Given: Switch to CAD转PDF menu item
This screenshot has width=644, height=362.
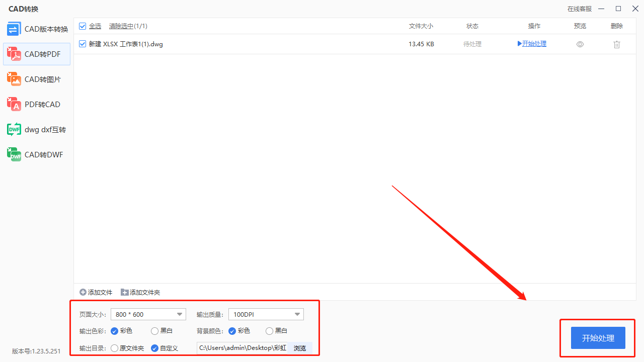Looking at the screenshot, I should pos(37,54).
